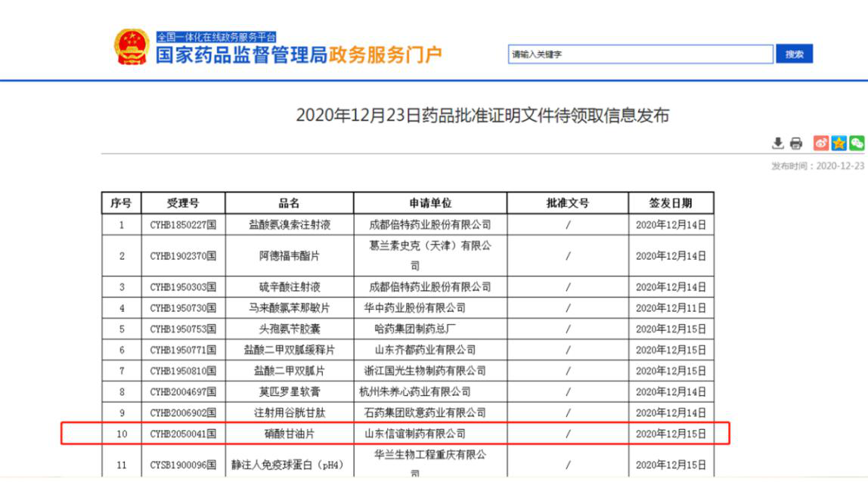The image size is (868, 482).
Task: Click the 2020年12月23日 announcement page heading
Action: click(x=482, y=116)
